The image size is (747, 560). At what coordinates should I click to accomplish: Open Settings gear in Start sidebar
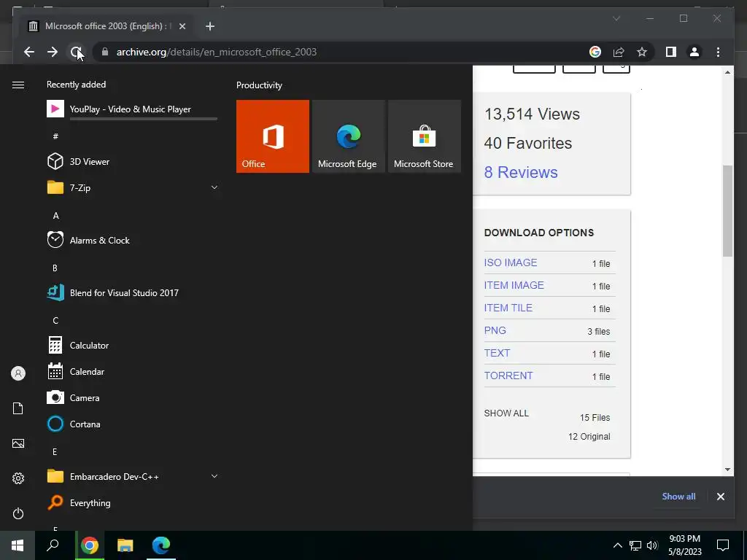click(18, 478)
